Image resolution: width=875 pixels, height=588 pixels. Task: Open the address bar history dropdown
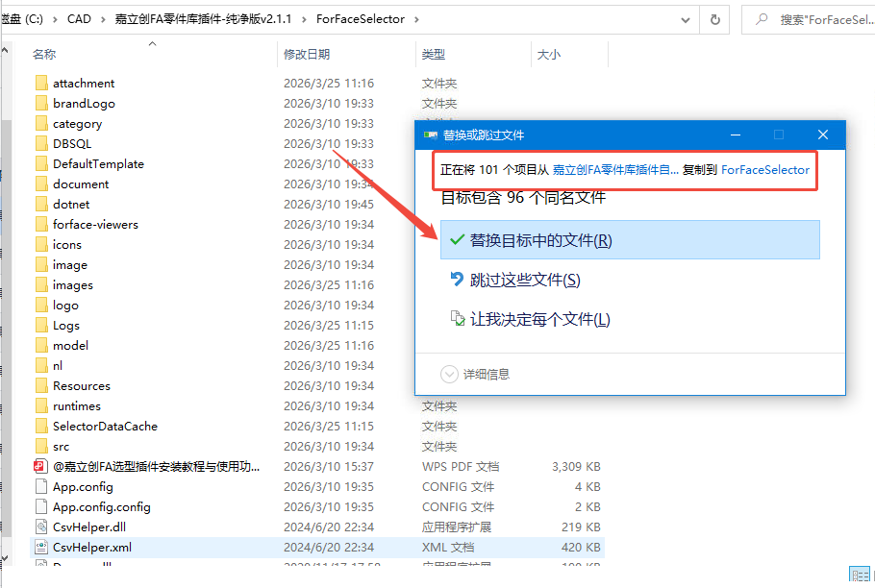click(685, 19)
